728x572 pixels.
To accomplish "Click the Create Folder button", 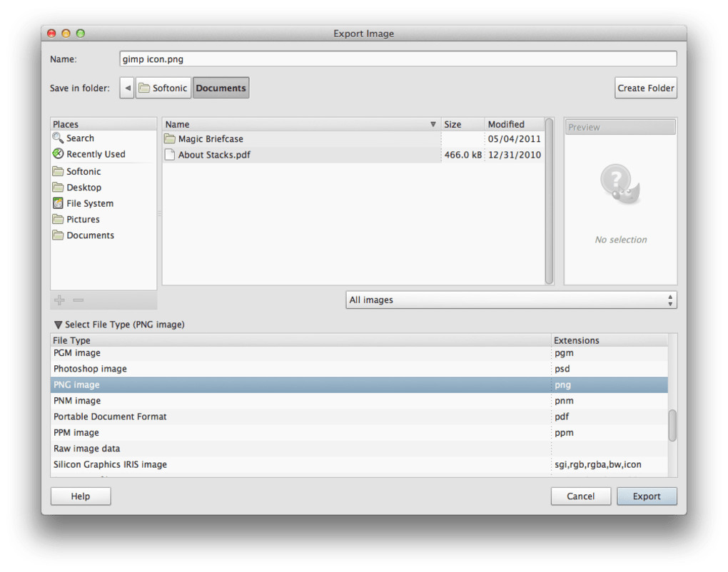I will pyautogui.click(x=646, y=88).
